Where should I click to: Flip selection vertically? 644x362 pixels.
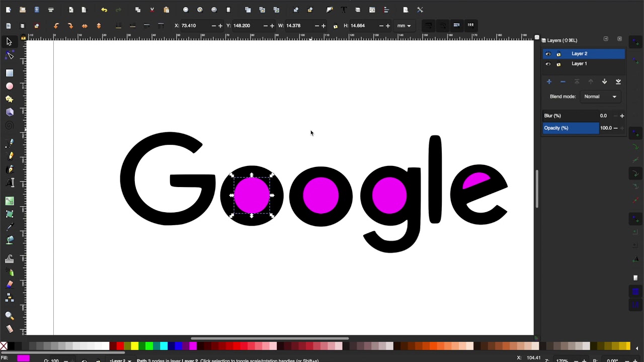99,26
